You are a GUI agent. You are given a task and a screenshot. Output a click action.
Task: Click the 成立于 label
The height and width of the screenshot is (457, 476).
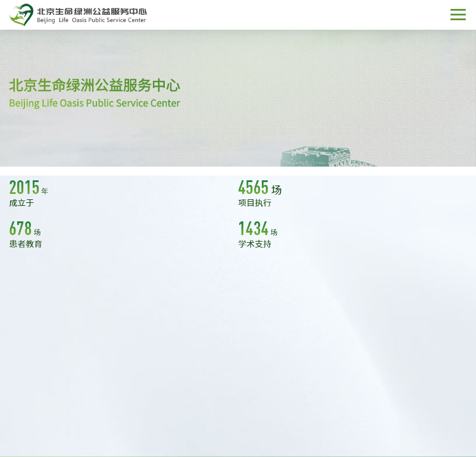(21, 203)
